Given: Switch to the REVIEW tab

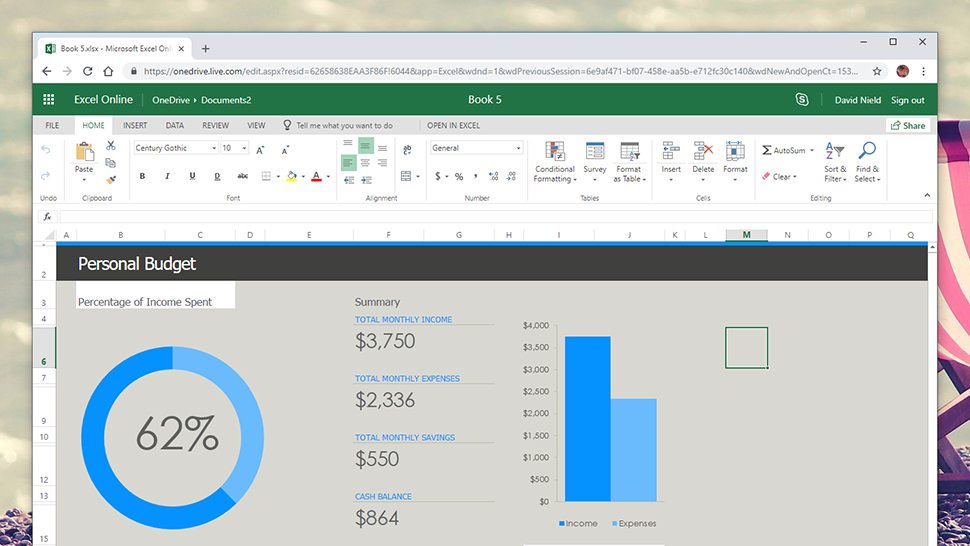Looking at the screenshot, I should pyautogui.click(x=215, y=126).
